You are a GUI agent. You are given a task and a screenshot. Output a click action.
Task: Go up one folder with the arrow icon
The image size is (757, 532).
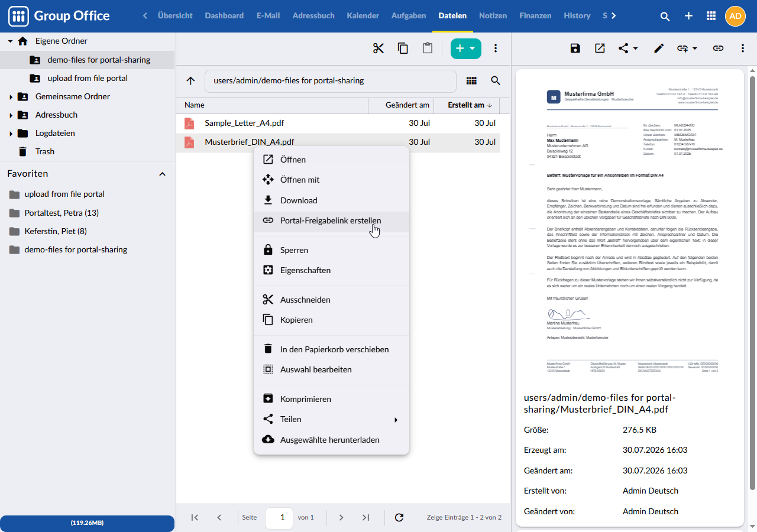[x=190, y=81]
